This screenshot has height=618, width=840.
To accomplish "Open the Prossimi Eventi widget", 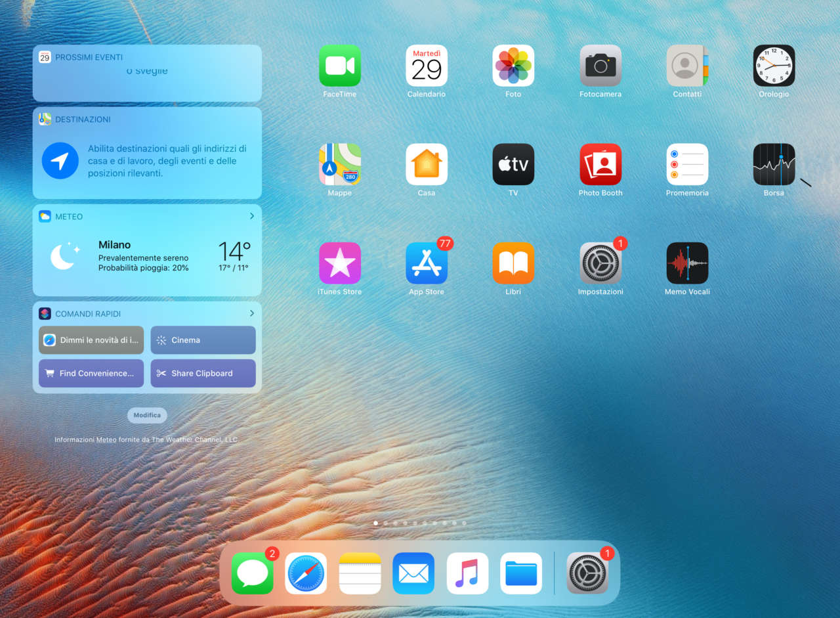I will point(147,73).
